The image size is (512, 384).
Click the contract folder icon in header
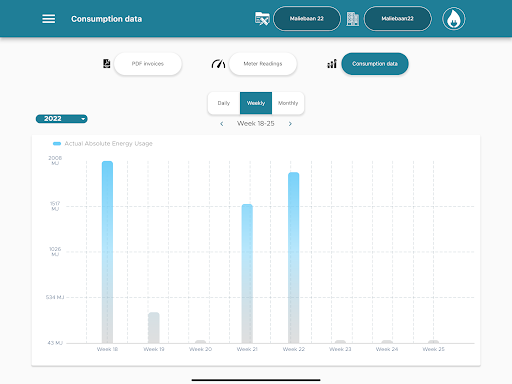pyautogui.click(x=262, y=19)
